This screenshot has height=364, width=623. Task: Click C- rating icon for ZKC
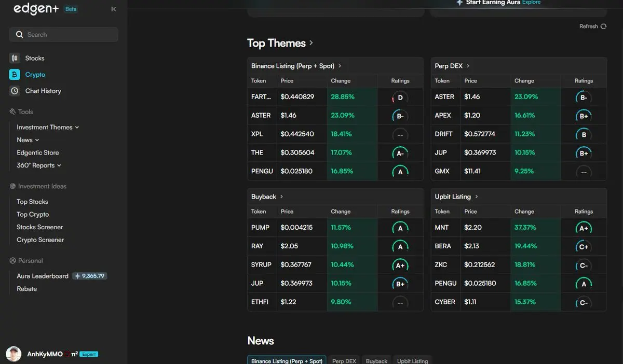(584, 265)
